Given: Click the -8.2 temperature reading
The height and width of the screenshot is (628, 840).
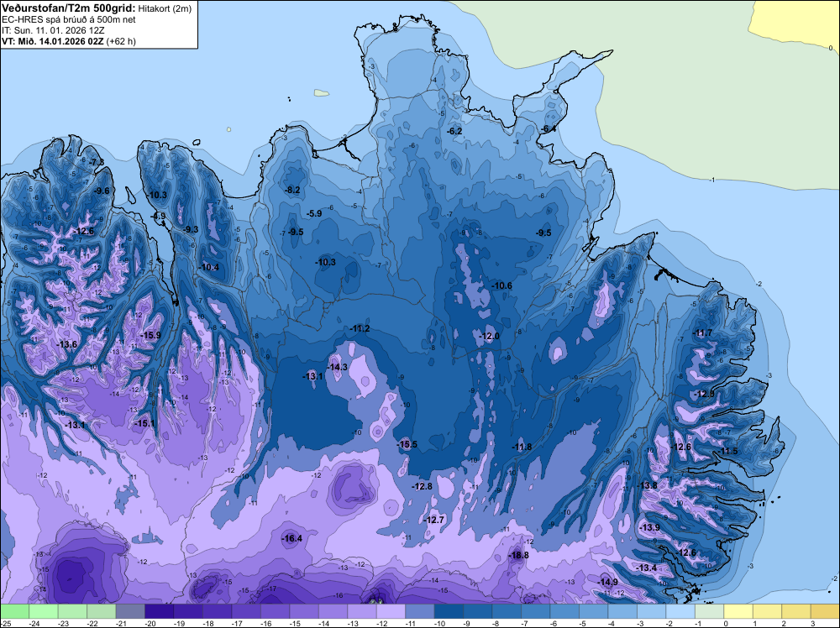Looking at the screenshot, I should click(292, 190).
